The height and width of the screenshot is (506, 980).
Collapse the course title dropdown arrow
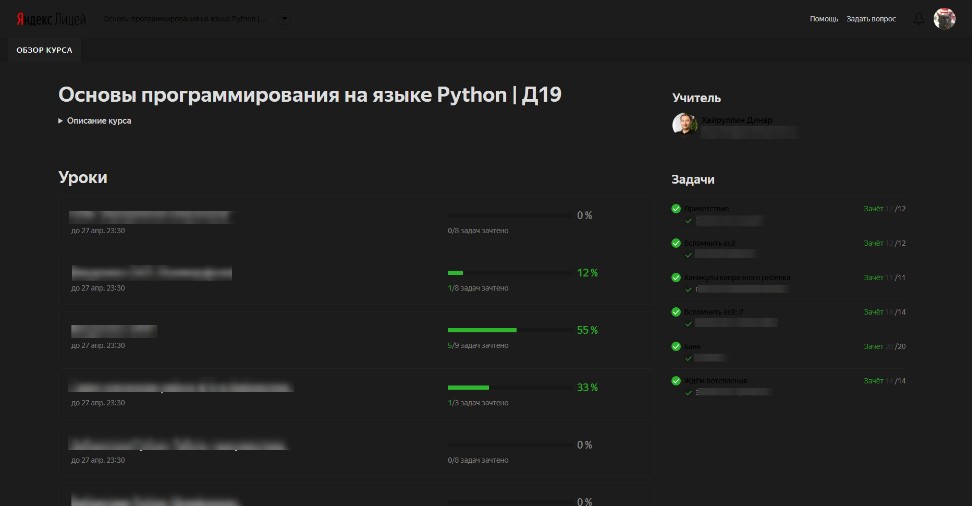click(284, 18)
